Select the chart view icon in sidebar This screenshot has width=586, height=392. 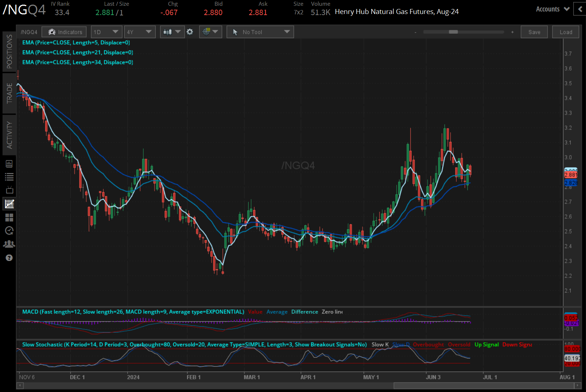tap(9, 204)
